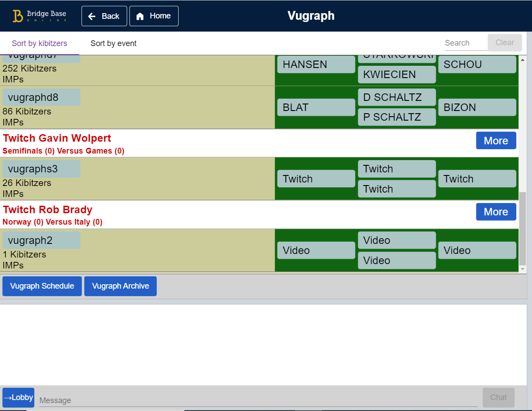The image size is (532, 411).
Task: Click the Bridge Base Online logo
Action: [x=39, y=16]
